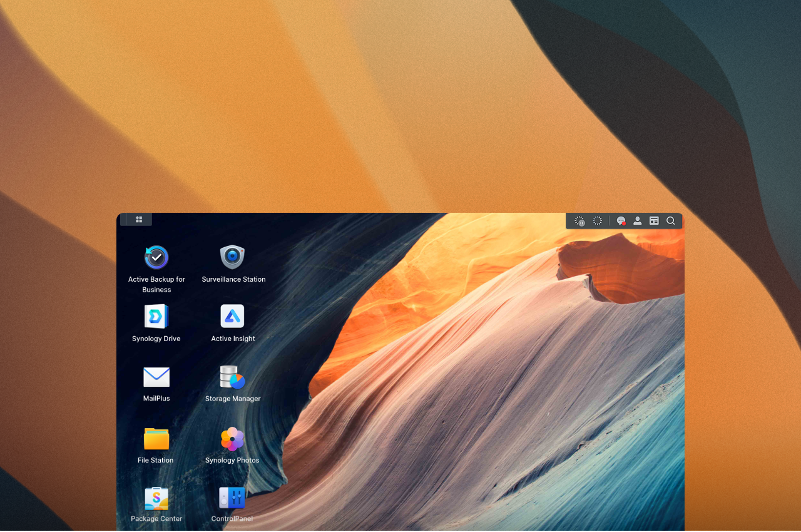Show the widgets panel icon
The height and width of the screenshot is (532, 801).
coord(654,220)
